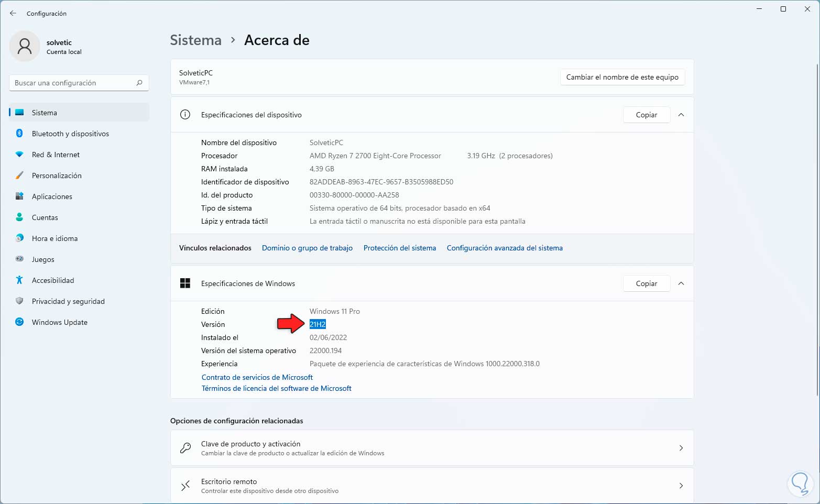820x504 pixels.
Task: Click the highlighted 21H2 version value
Action: (x=318, y=324)
